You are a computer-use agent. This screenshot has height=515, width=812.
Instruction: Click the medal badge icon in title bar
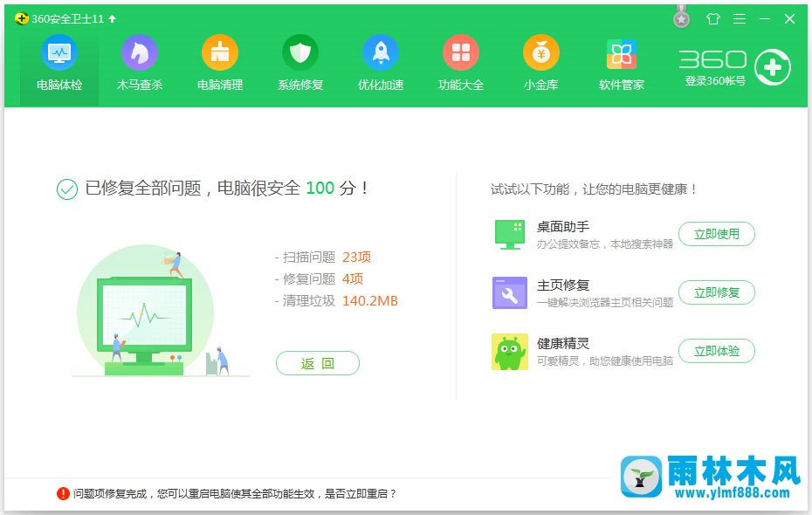[x=682, y=17]
